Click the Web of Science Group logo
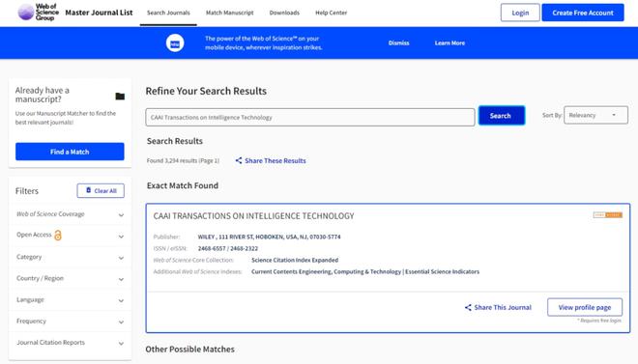 point(39,13)
